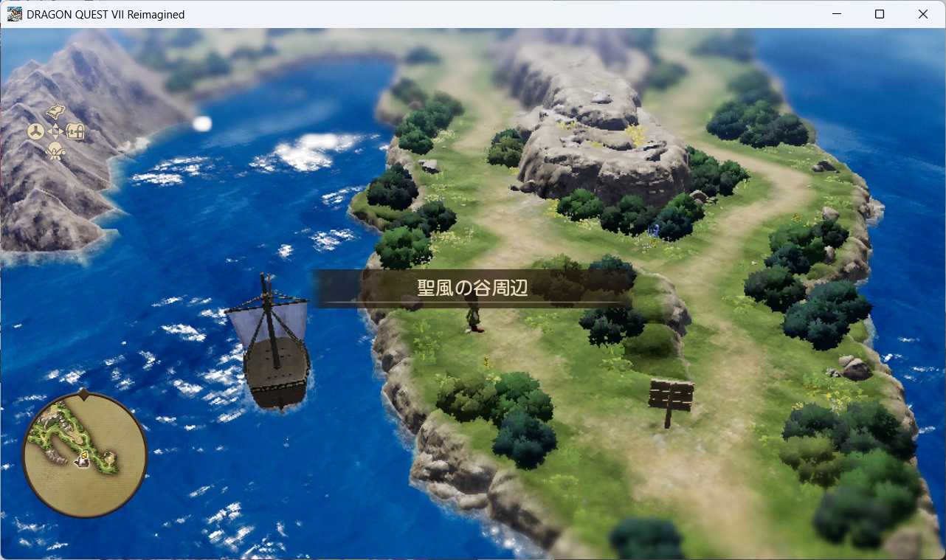Close the game window

923,14
